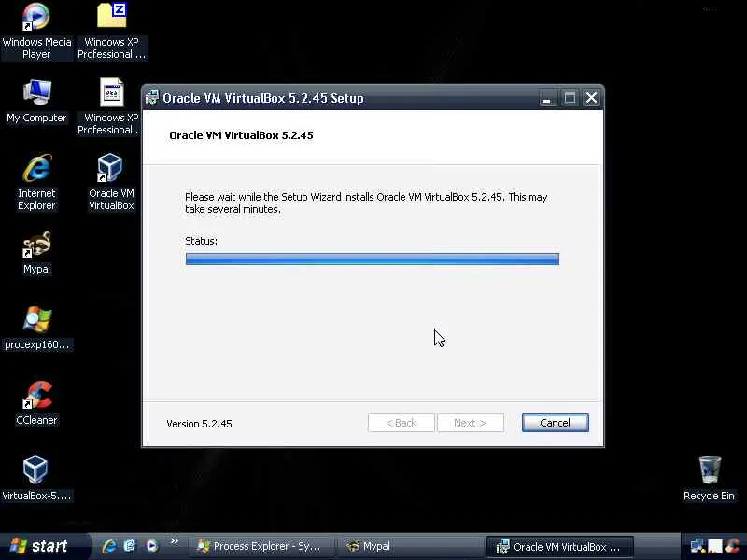Click the second Quick Launch icon

click(x=130, y=546)
